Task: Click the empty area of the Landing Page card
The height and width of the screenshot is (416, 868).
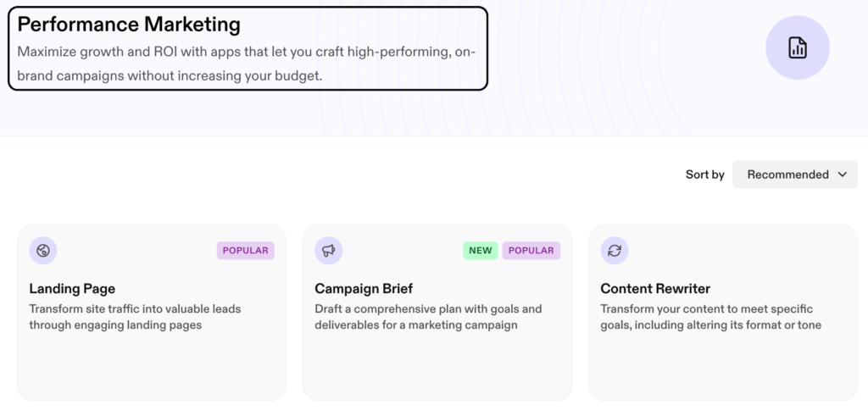Action: click(152, 365)
